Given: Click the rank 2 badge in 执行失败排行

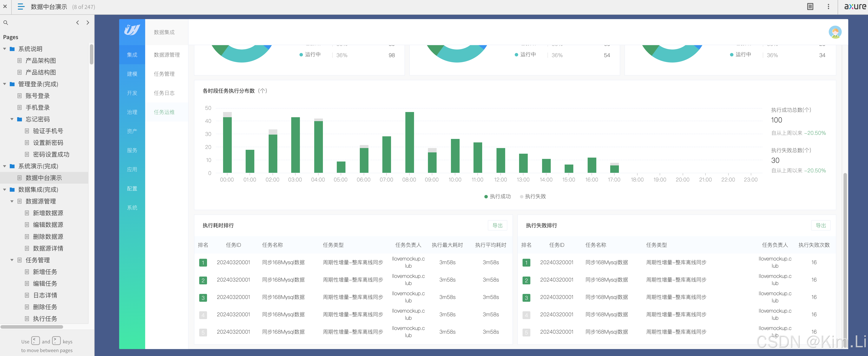Looking at the screenshot, I should (x=526, y=280).
